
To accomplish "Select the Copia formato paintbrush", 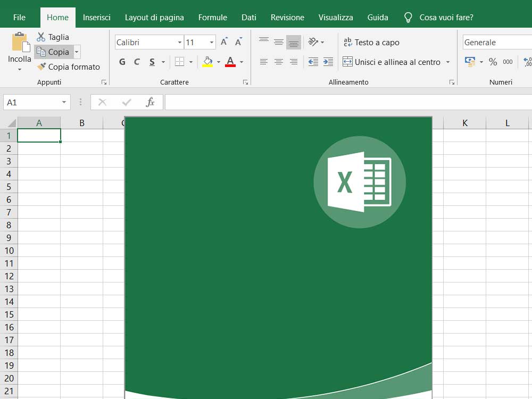I will [x=68, y=67].
